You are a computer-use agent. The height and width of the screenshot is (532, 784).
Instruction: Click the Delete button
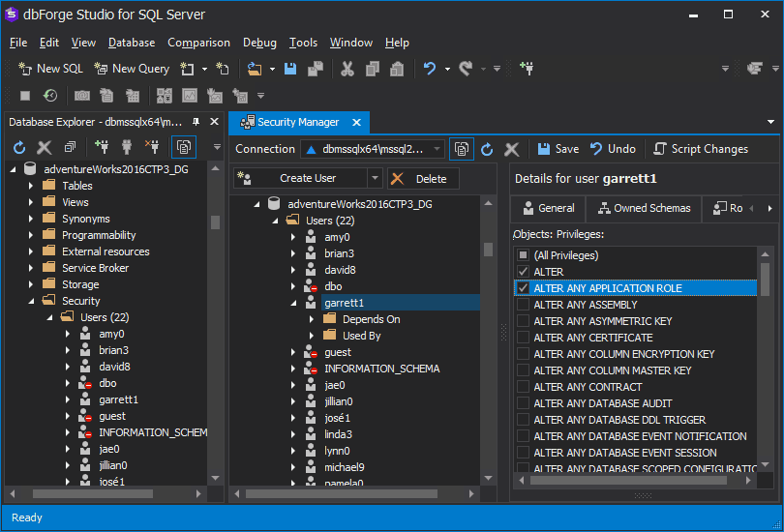point(422,178)
